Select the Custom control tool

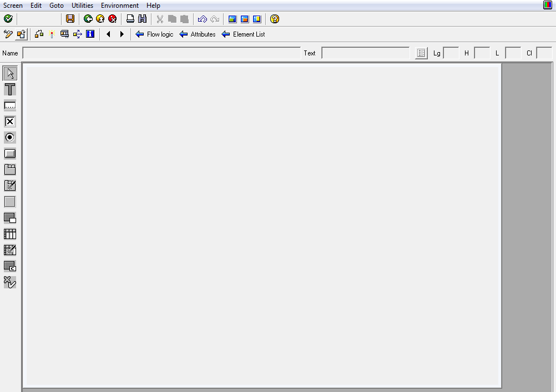pyautogui.click(x=10, y=266)
